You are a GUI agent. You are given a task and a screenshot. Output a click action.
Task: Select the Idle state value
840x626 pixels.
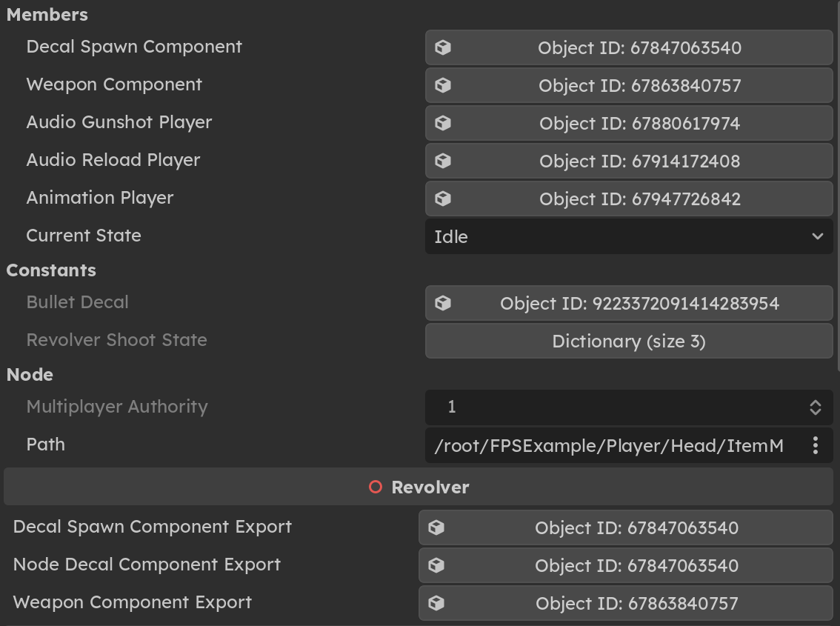click(x=628, y=236)
